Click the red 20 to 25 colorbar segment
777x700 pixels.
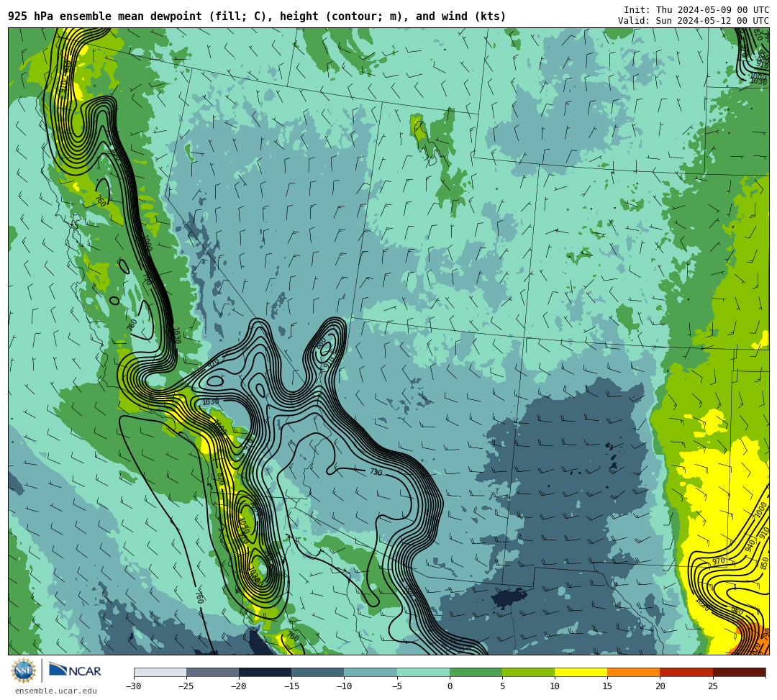coord(686,672)
